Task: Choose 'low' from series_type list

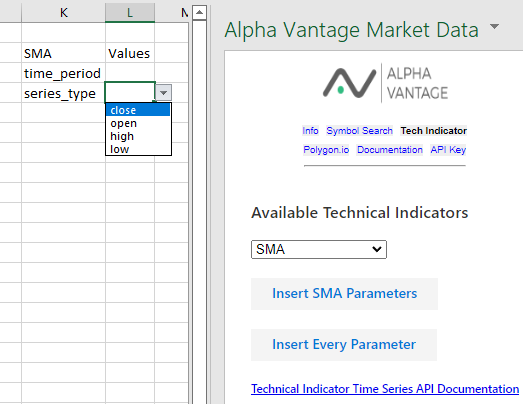Action: pos(138,149)
